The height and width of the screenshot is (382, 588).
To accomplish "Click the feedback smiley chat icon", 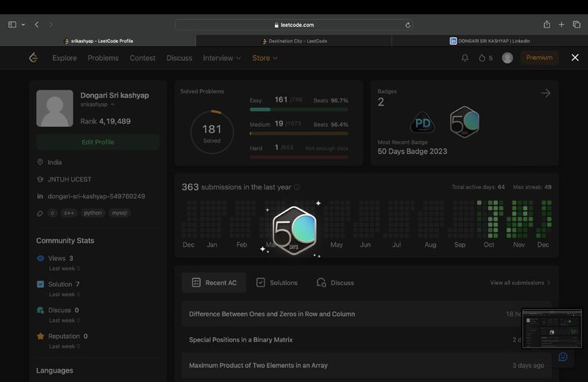I will coord(563,357).
